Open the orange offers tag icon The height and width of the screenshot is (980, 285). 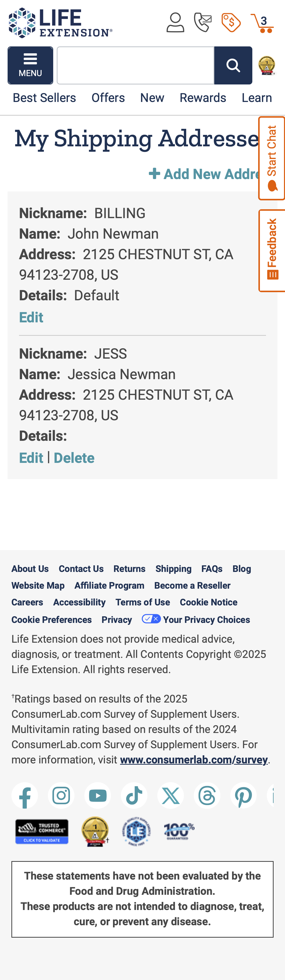[x=231, y=23]
